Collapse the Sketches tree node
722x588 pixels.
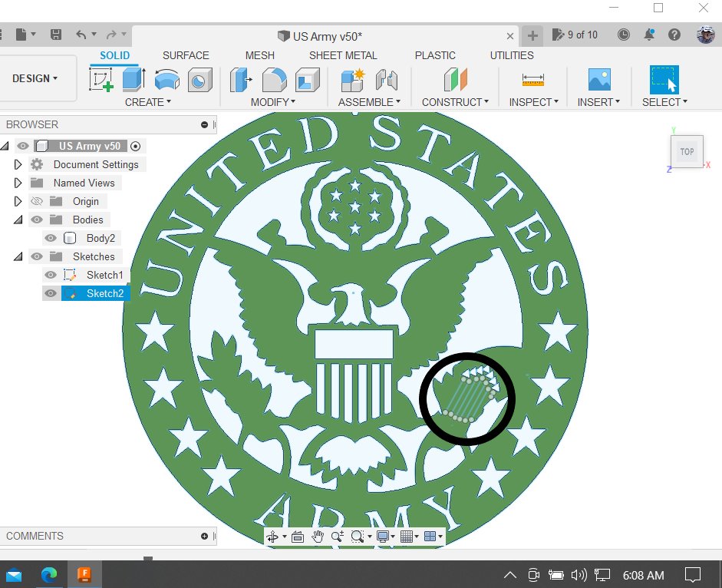pos(18,256)
